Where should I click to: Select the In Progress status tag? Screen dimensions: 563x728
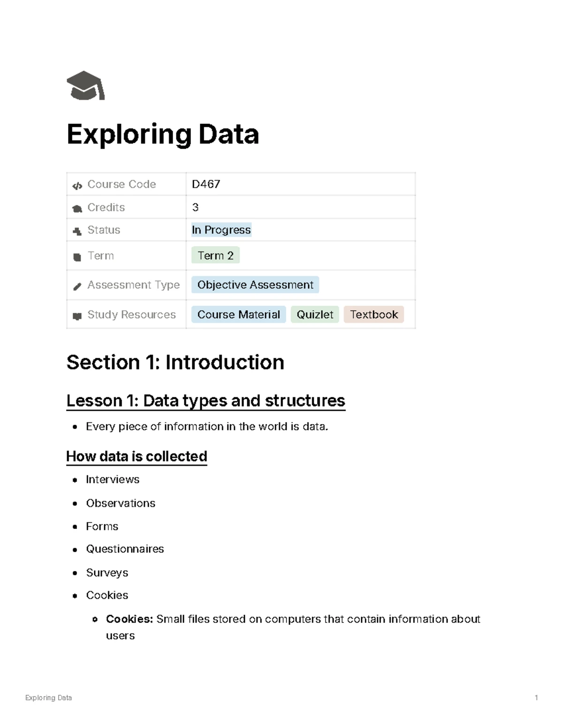pyautogui.click(x=221, y=230)
